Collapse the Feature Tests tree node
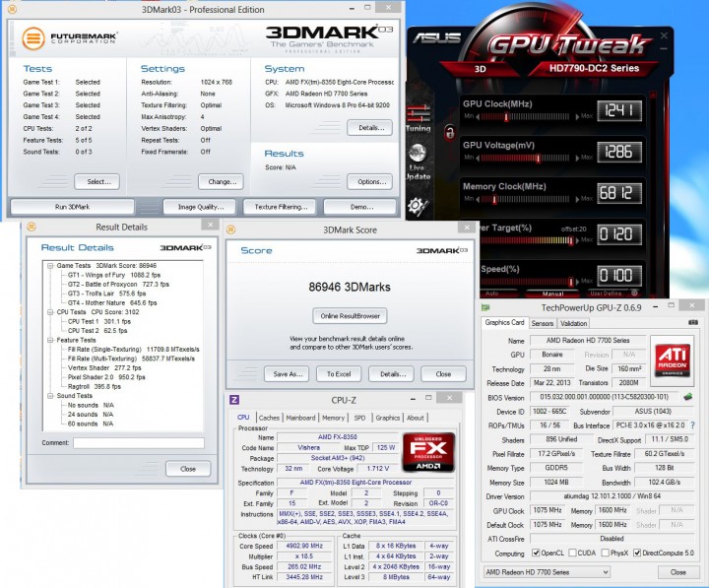This screenshot has width=709, height=588. [x=50, y=340]
